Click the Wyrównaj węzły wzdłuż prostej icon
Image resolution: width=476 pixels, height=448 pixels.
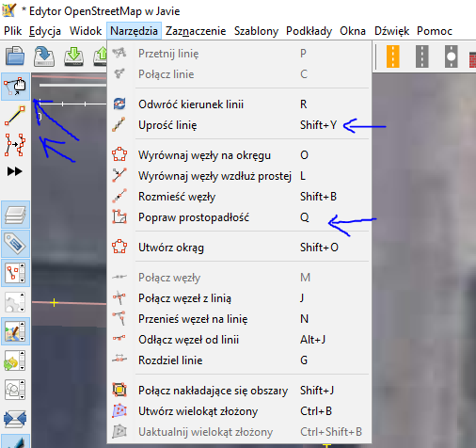(x=119, y=175)
